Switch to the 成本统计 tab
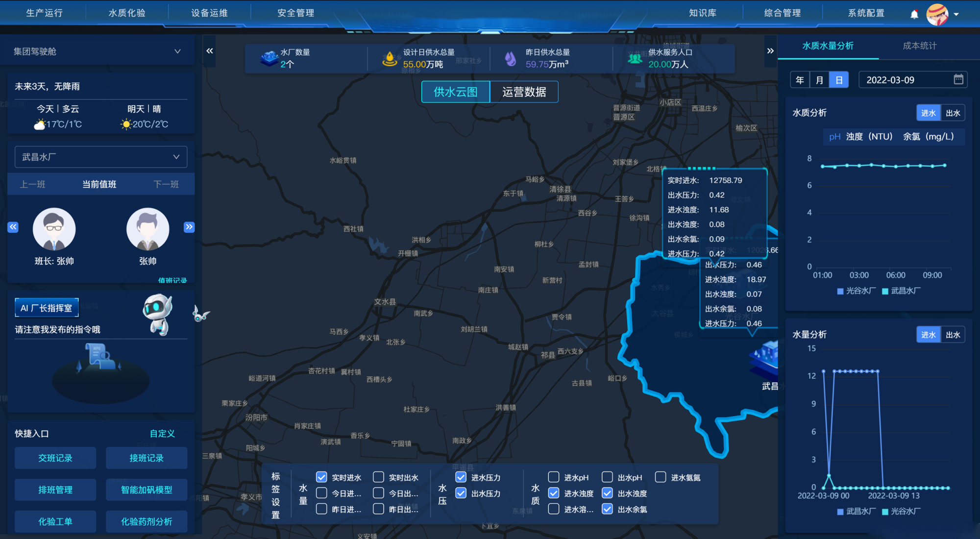980x539 pixels. [919, 46]
